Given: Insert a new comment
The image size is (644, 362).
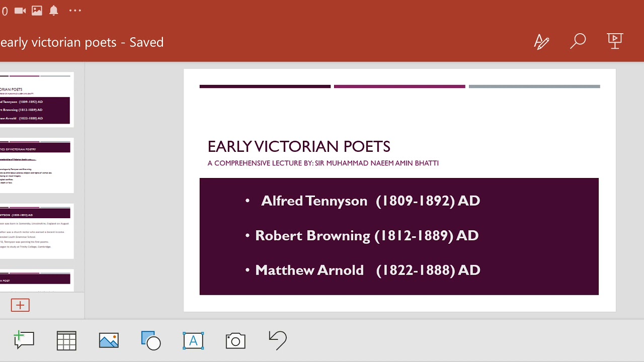Looking at the screenshot, I should tap(24, 340).
